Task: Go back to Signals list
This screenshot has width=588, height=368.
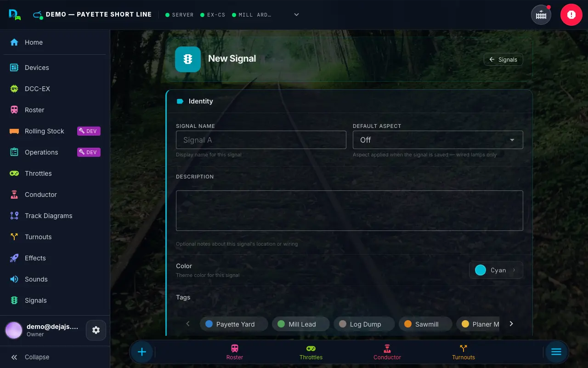Action: [503, 59]
